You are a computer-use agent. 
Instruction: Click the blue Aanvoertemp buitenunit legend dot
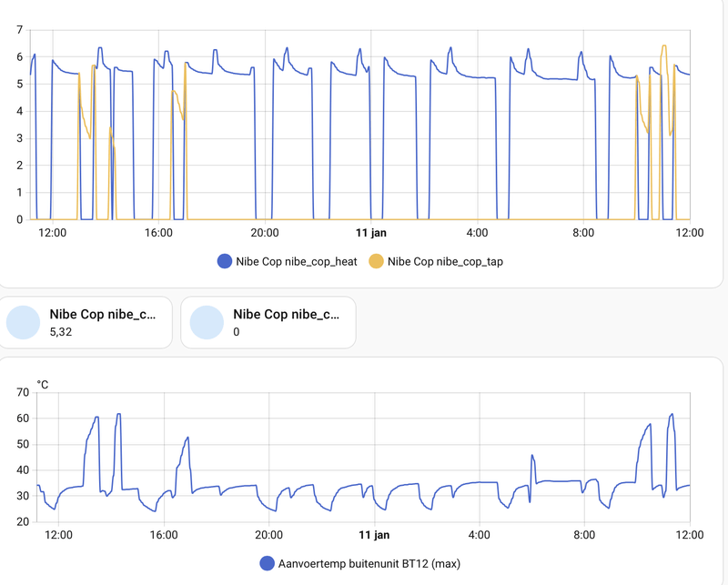coord(267,563)
